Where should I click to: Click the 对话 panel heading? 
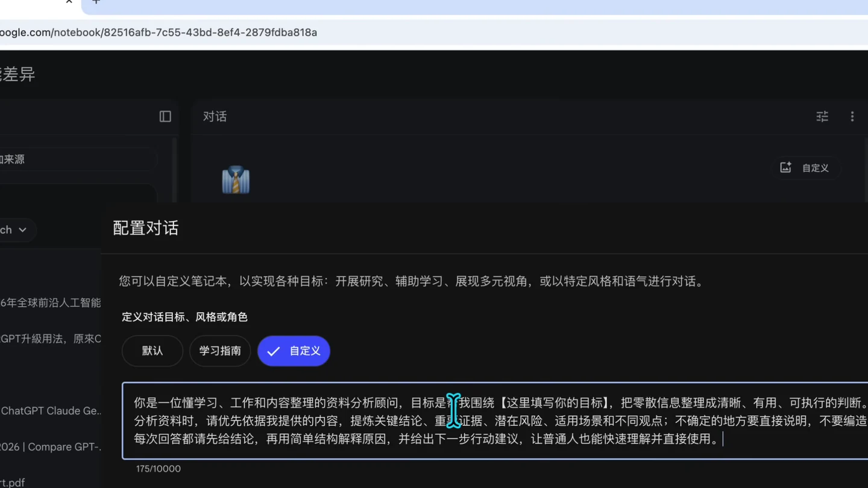point(215,116)
